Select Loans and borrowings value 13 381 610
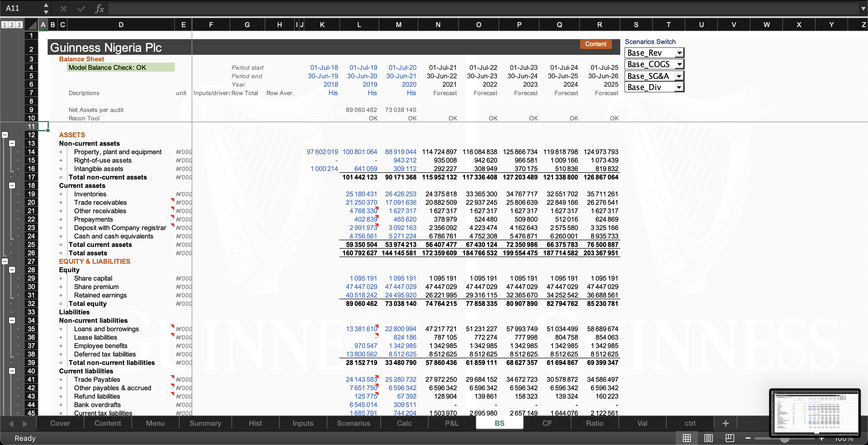 coord(362,329)
